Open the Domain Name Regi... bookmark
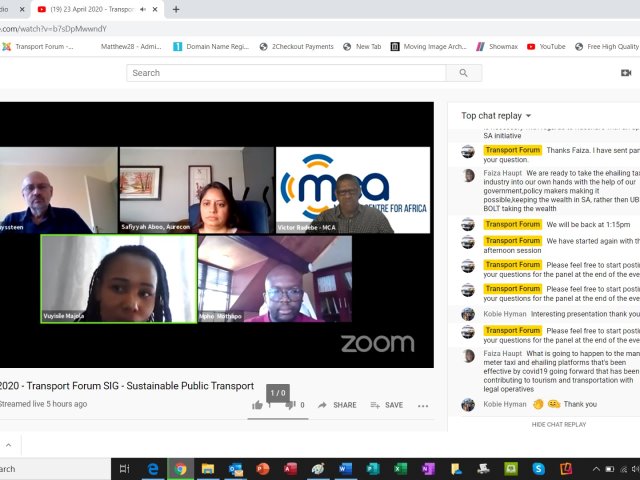The image size is (640, 480). click(211, 47)
